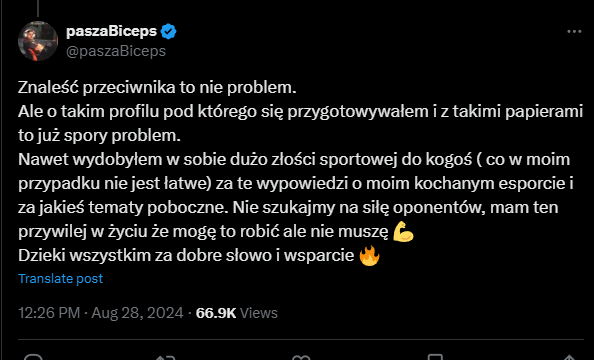Click the flexed biceps emoji
This screenshot has width=594, height=360.
403,232
